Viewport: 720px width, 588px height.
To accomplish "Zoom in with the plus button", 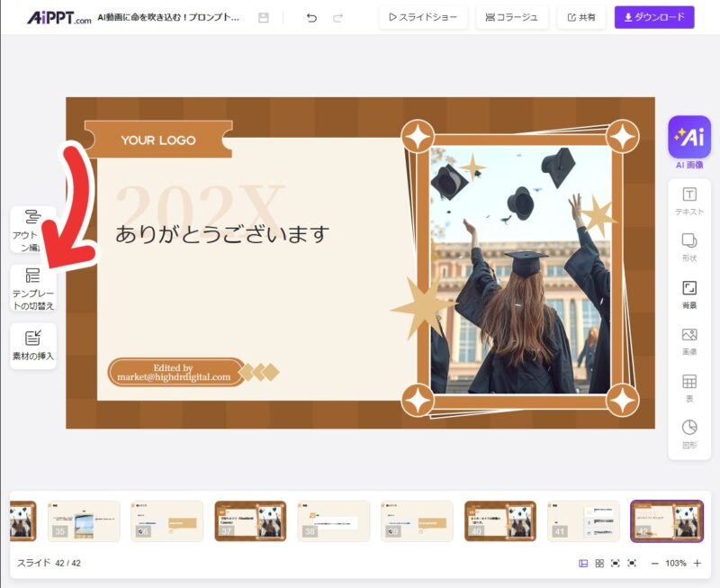I will click(x=697, y=563).
